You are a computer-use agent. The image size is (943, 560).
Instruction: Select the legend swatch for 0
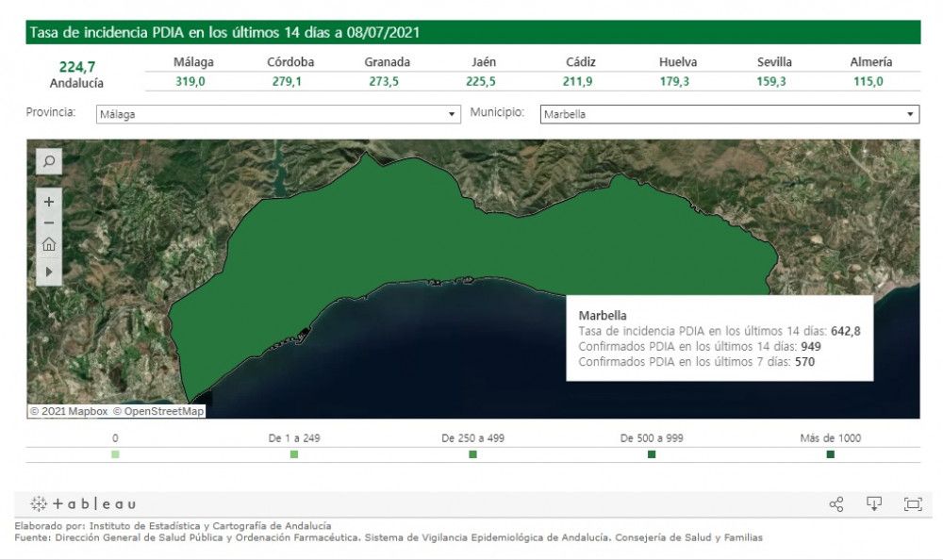tap(115, 454)
